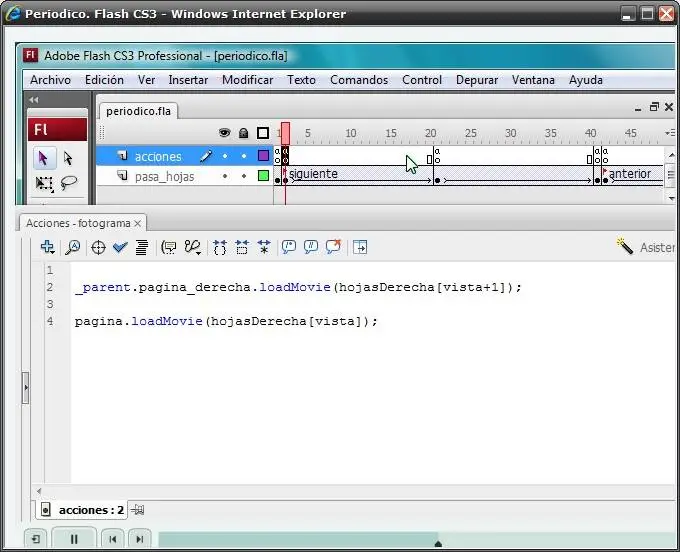The width and height of the screenshot is (680, 552).
Task: Click Auto format icon
Action: tap(141, 247)
